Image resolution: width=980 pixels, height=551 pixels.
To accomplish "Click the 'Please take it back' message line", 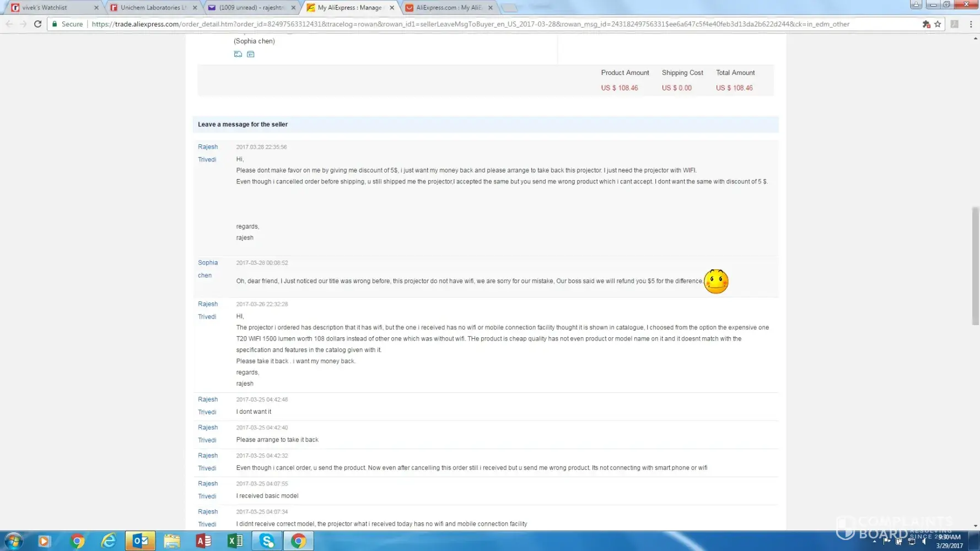I will click(x=296, y=361).
